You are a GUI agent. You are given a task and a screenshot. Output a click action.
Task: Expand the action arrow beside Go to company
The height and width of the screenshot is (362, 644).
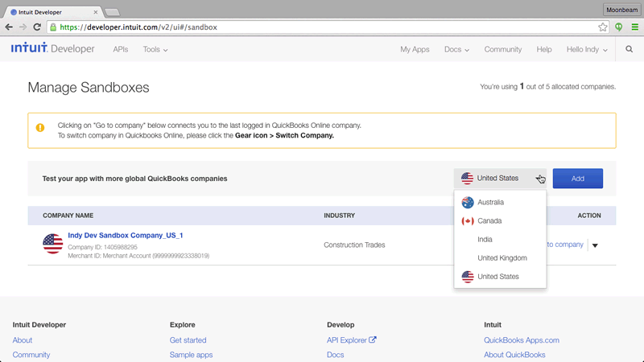pos(595,245)
